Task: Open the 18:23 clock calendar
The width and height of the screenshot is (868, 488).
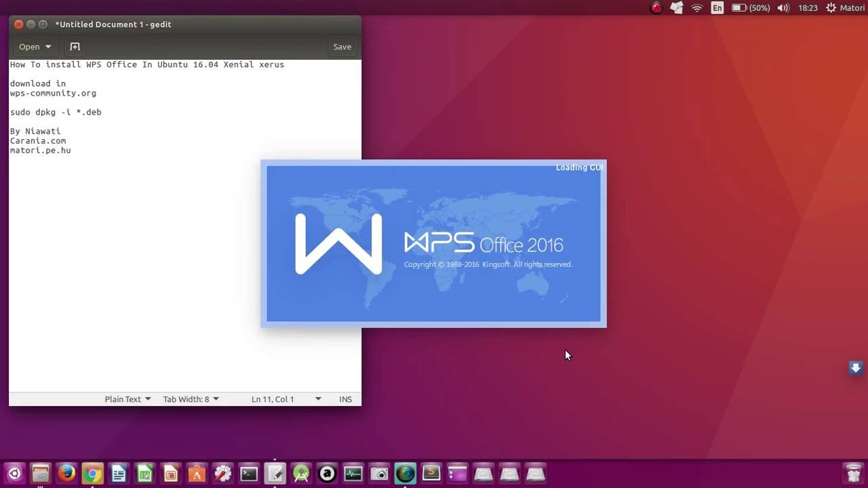Action: pyautogui.click(x=808, y=8)
